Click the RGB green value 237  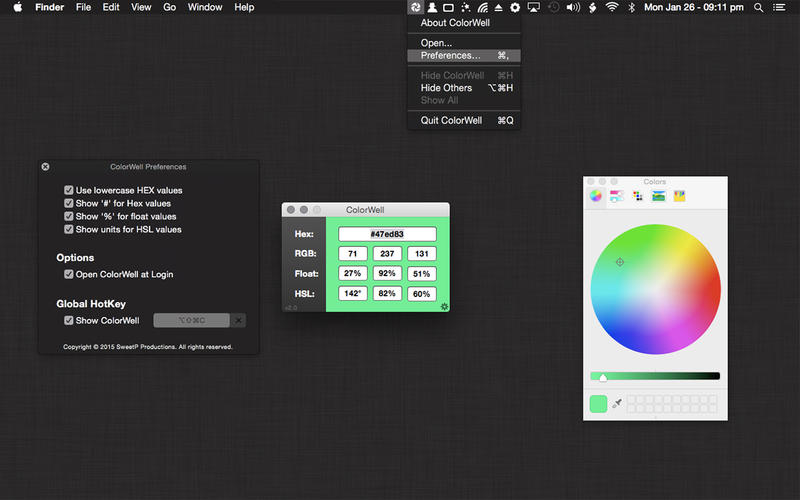(x=387, y=254)
